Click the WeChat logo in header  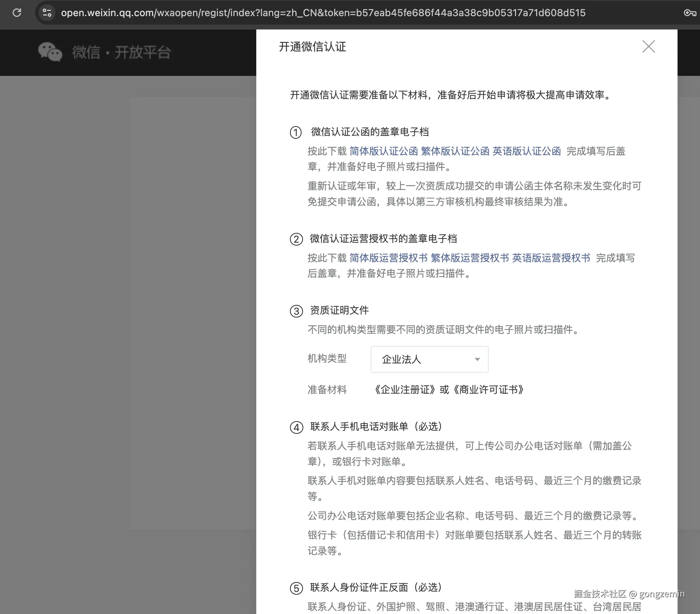point(50,52)
